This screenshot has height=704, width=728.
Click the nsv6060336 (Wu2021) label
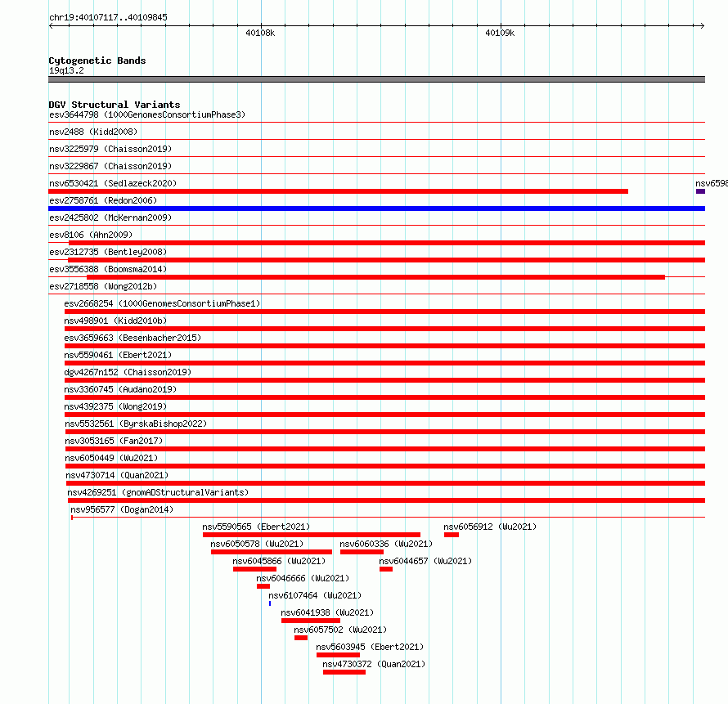coord(386,544)
